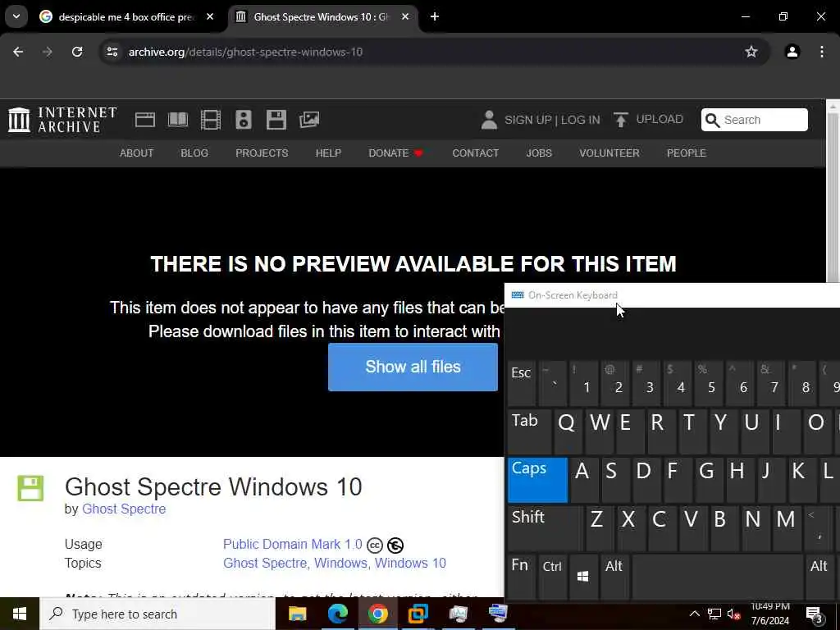Viewport: 840px width, 630px height.
Task: Open the Ghost Spectre author link
Action: (x=124, y=509)
